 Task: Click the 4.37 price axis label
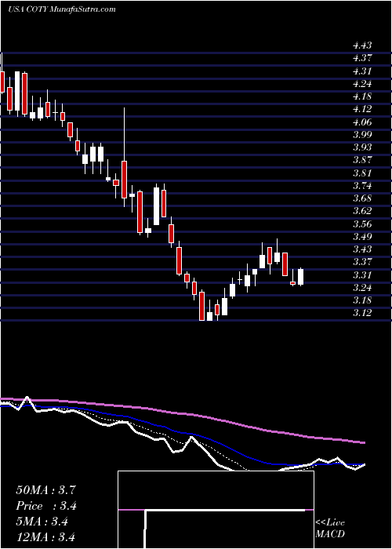click(x=362, y=58)
